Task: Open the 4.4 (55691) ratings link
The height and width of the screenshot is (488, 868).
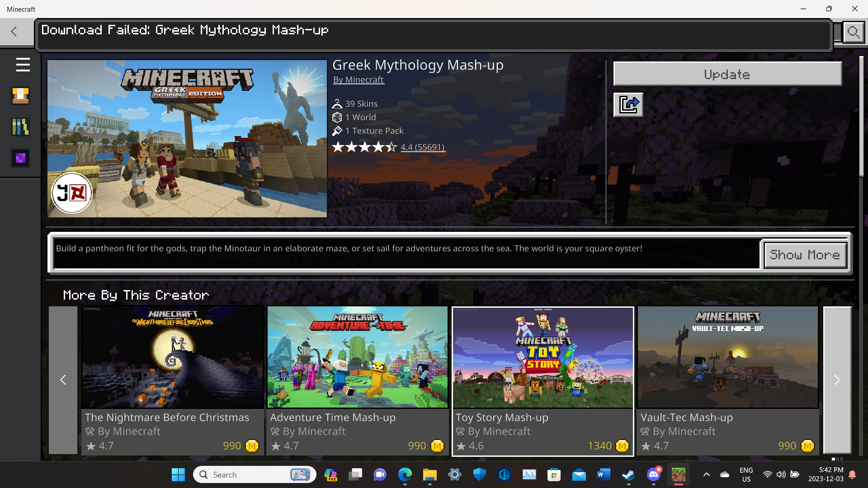Action: pos(422,147)
